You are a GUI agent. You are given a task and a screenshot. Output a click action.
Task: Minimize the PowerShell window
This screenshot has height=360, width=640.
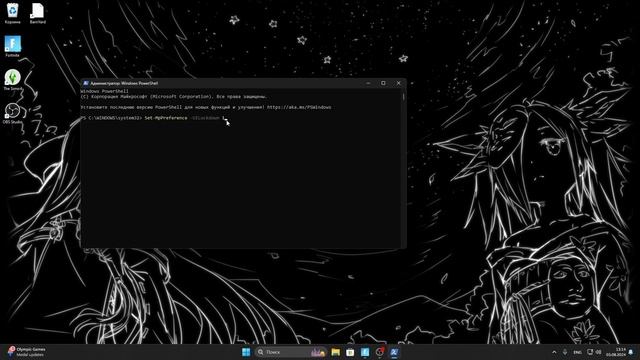pos(368,83)
